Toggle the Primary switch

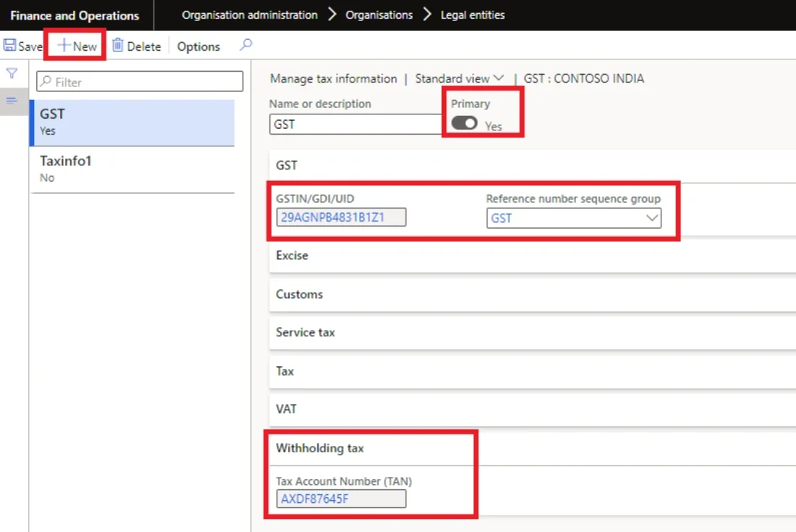click(464, 123)
